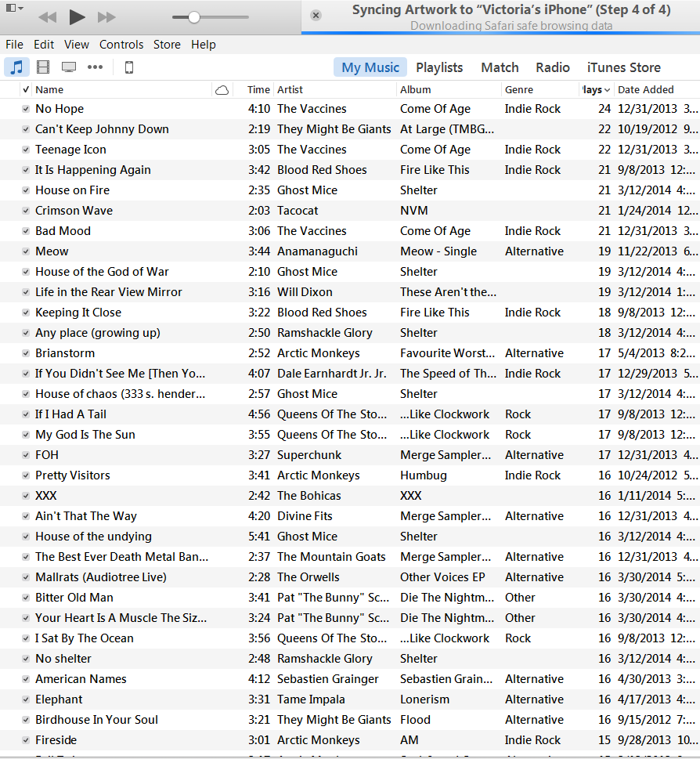Image resolution: width=700 pixels, height=759 pixels.
Task: Start playback with the Play button
Action: tap(77, 17)
